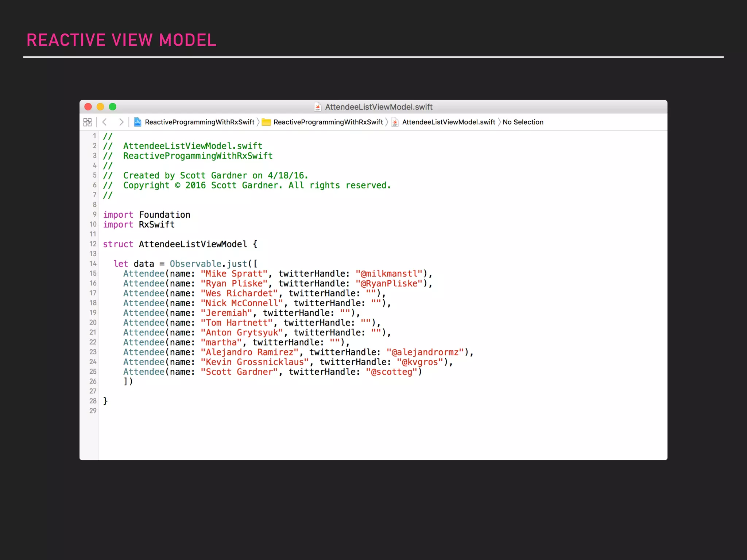The image size is (747, 560).
Task: Open the related items grid menu
Action: 88,122
